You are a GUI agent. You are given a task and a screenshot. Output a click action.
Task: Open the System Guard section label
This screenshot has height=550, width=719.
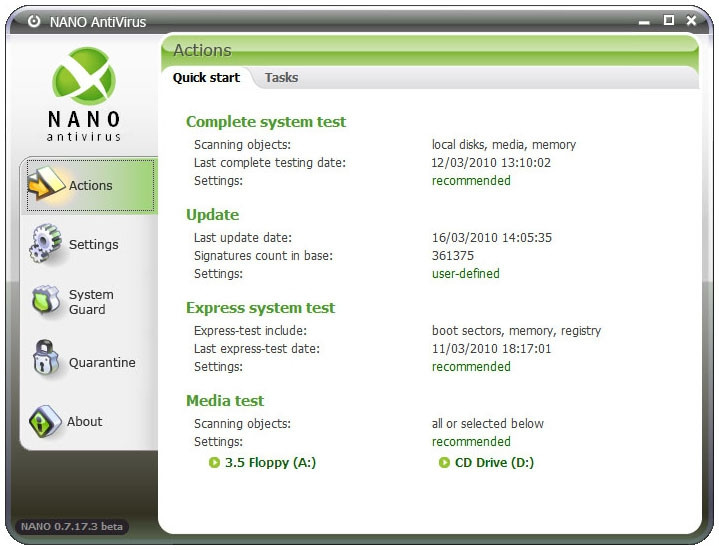pos(91,302)
